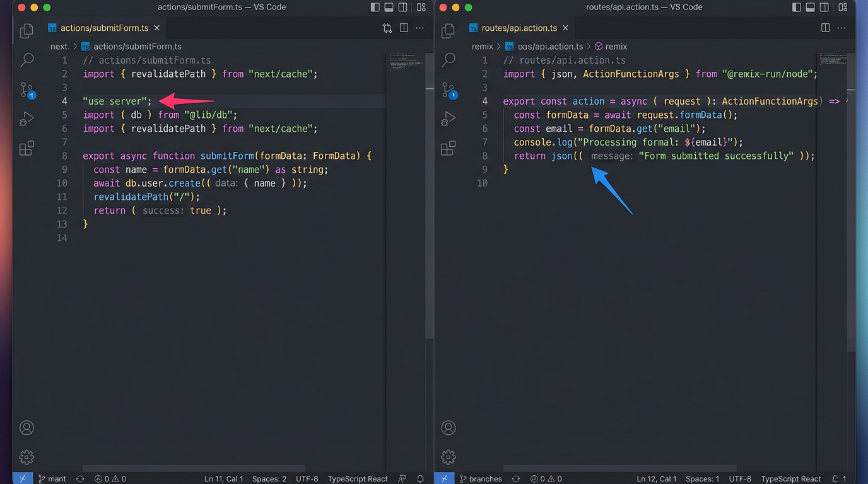The width and height of the screenshot is (868, 484).
Task: Toggle primary sidebar in submitForm.ts window
Action: [375, 8]
